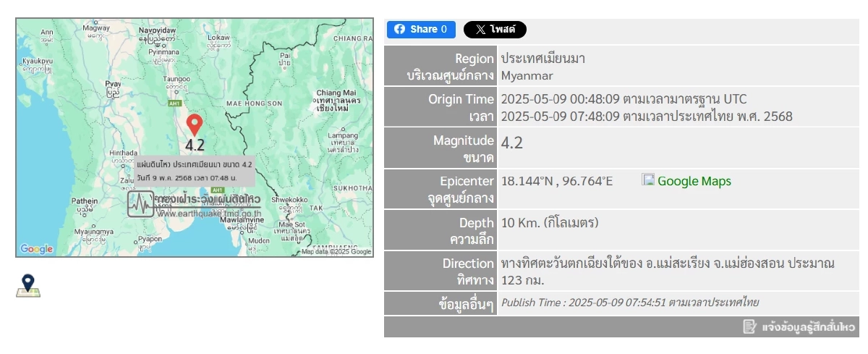Open the Google Maps link for epicenter
This screenshot has height=354, width=868.
[694, 181]
